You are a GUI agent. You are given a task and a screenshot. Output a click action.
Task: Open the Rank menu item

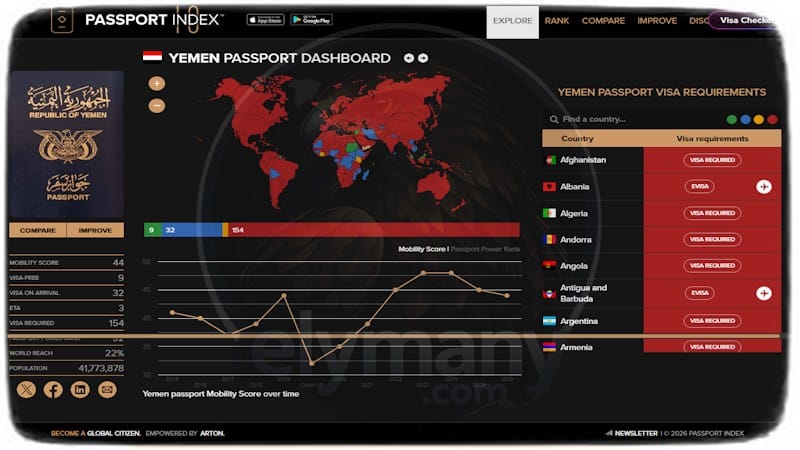click(557, 21)
